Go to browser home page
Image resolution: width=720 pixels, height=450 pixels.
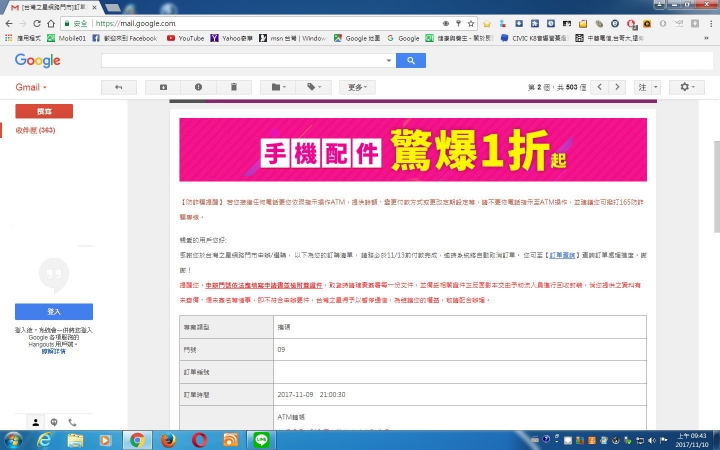point(51,23)
